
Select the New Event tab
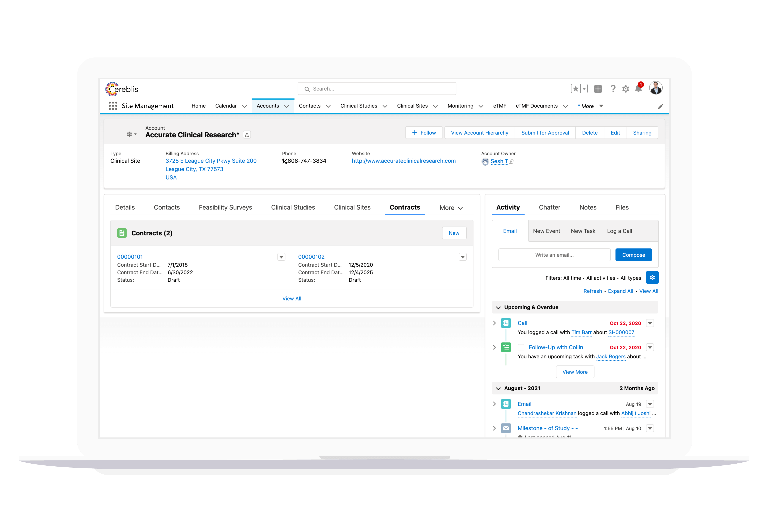click(546, 231)
